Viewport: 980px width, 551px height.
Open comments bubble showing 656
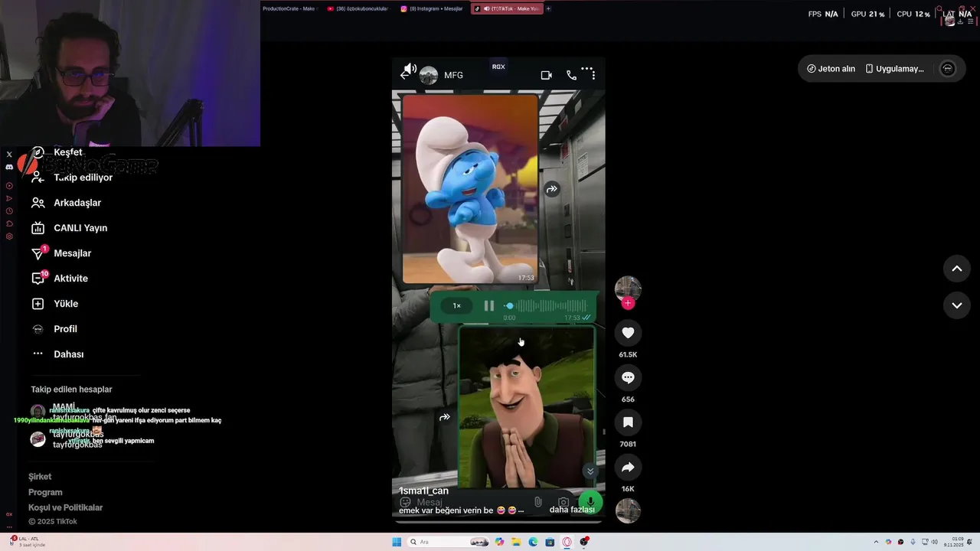(628, 377)
